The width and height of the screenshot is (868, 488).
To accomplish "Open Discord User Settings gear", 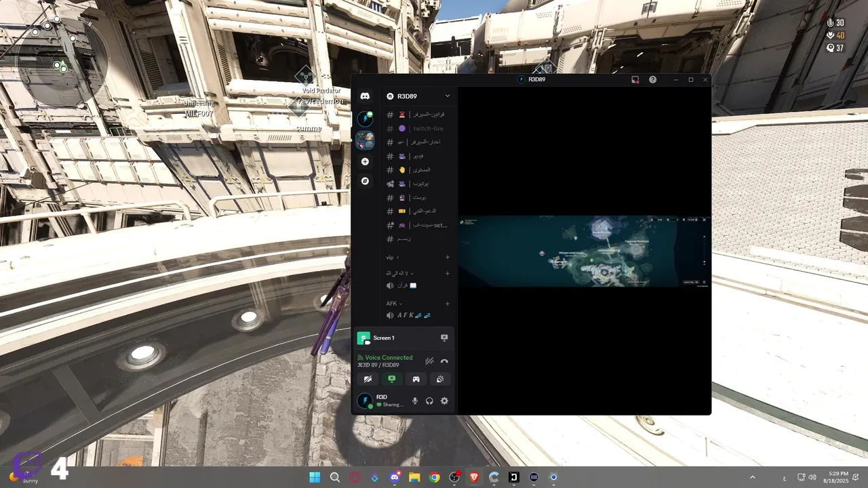I will click(444, 401).
